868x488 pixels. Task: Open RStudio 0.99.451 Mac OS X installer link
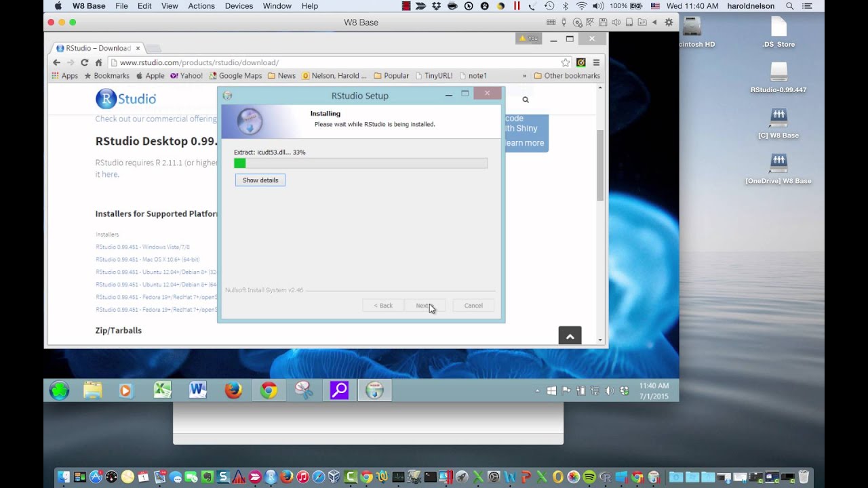click(x=147, y=260)
